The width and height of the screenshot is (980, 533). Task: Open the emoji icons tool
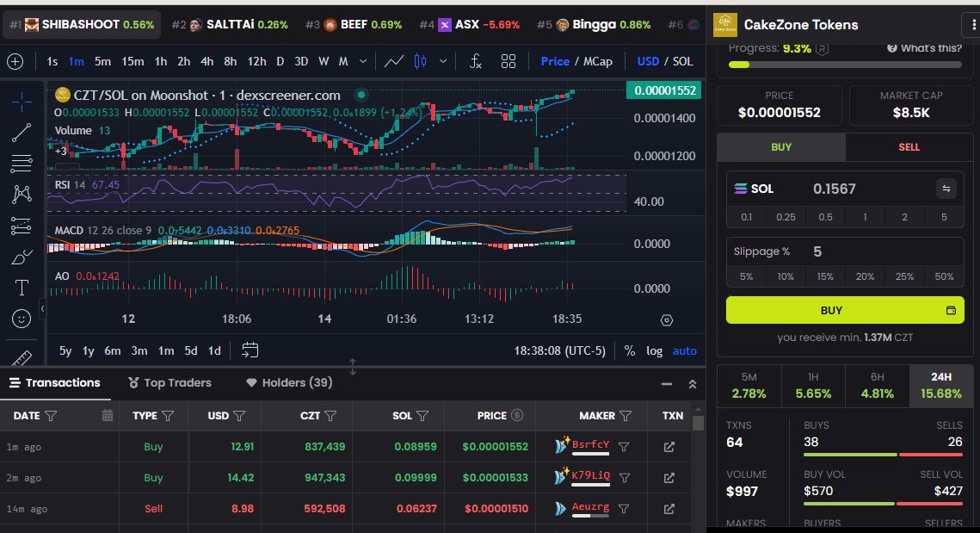coord(22,319)
